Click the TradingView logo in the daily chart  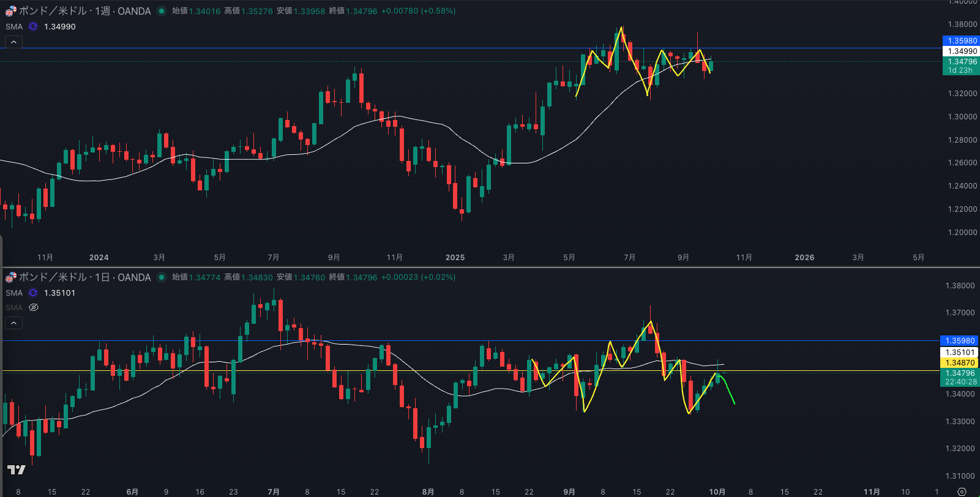16,469
